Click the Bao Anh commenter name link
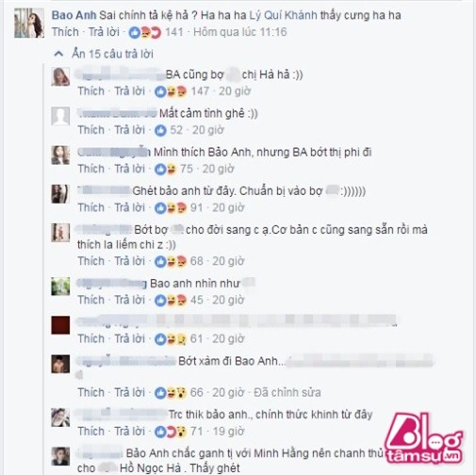Image resolution: width=476 pixels, height=475 pixels. pos(74,15)
